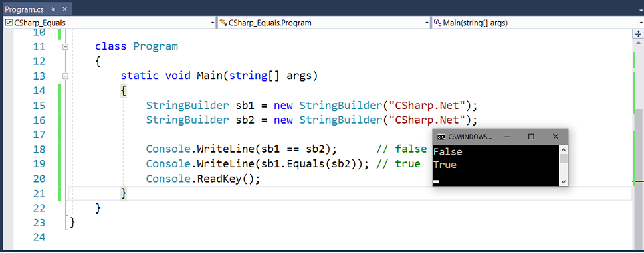
Task: Click the class icon beside CSharp_Equals.Program
Action: tap(223, 23)
